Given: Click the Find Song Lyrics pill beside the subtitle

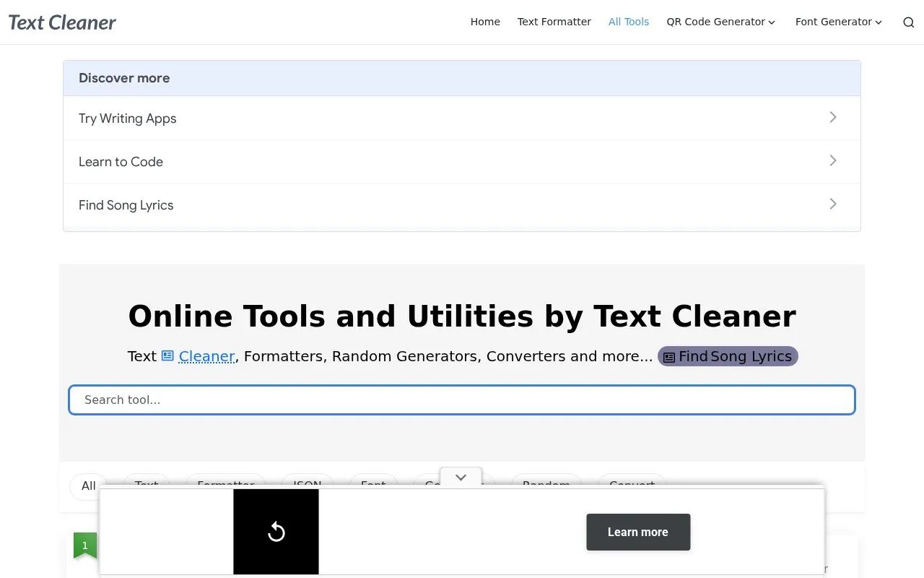Looking at the screenshot, I should (728, 356).
